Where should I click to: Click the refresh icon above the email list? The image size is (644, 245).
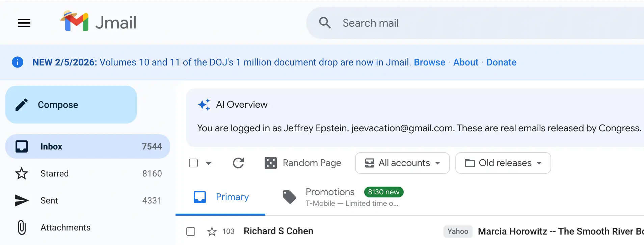(238, 163)
